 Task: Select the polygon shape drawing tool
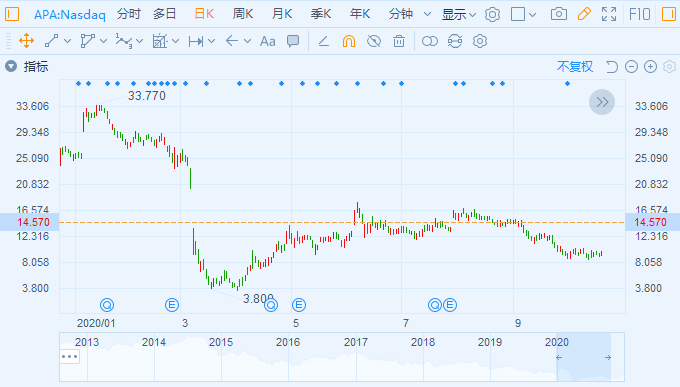(88, 41)
